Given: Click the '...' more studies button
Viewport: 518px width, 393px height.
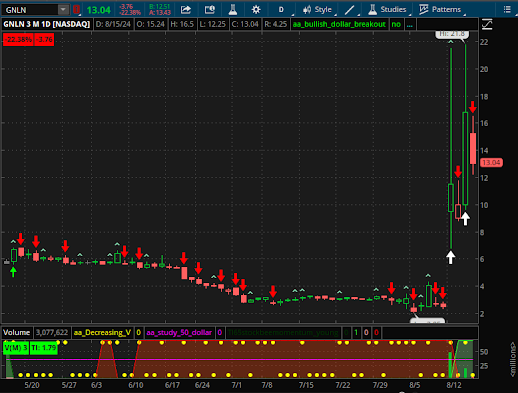Looking at the screenshot, I should click(410, 24).
